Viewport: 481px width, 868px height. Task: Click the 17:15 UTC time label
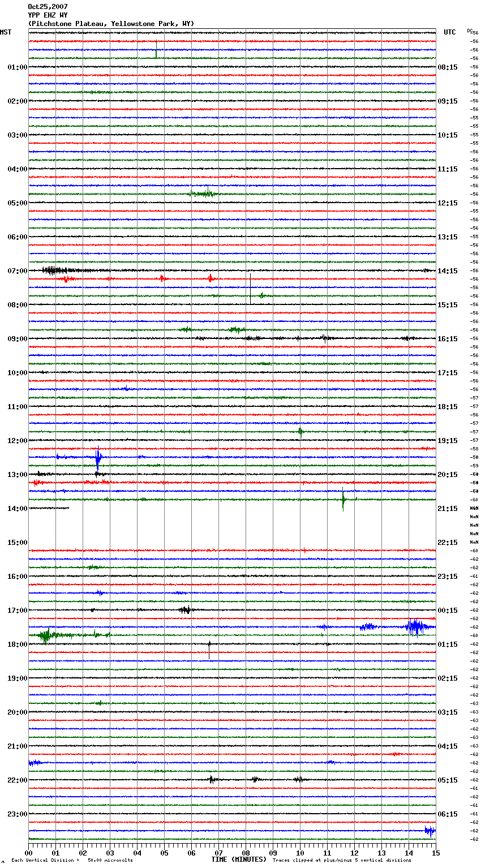pos(448,373)
